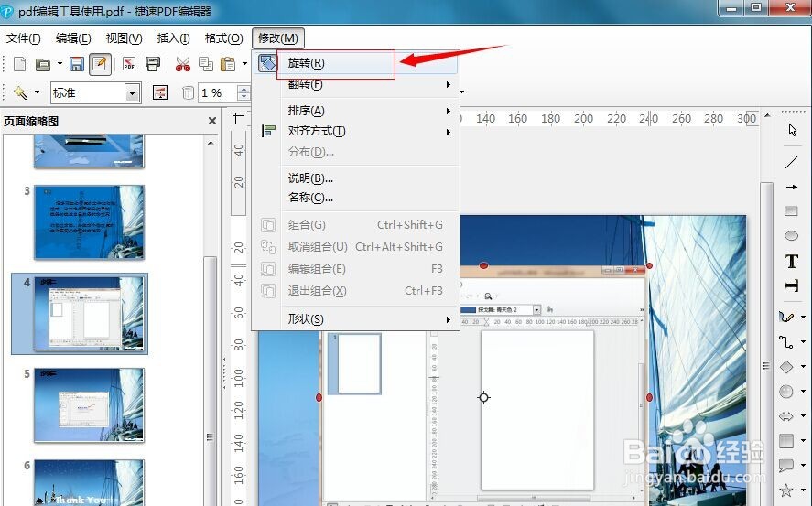The width and height of the screenshot is (812, 506).
Task: Select page 4 thumbnail
Action: pos(89,313)
